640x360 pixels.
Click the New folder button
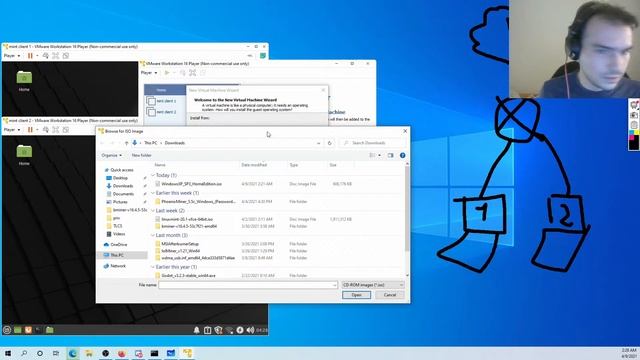click(142, 155)
